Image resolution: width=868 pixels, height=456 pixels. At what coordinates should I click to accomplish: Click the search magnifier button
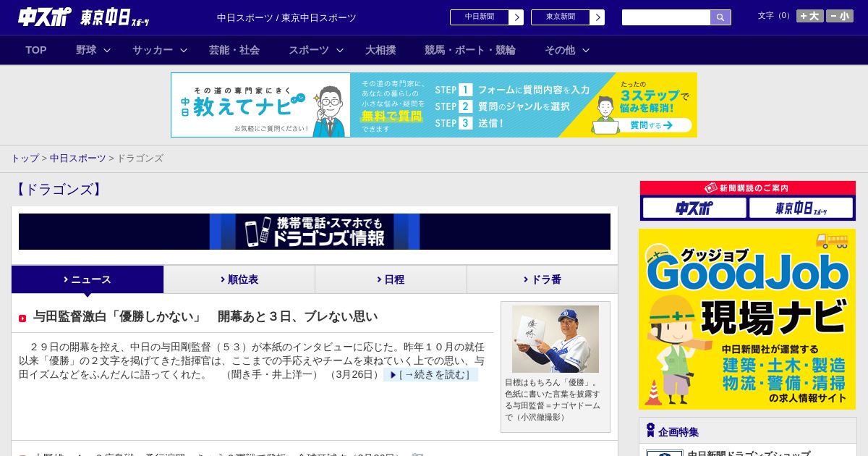(720, 17)
